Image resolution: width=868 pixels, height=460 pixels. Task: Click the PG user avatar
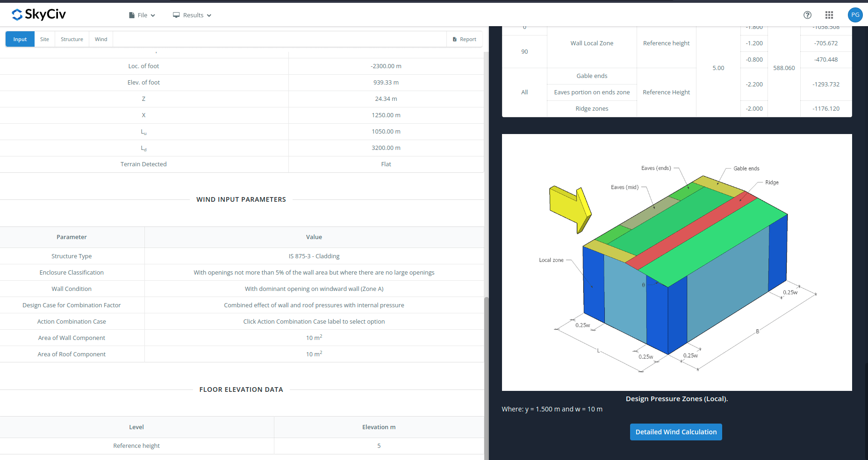(x=855, y=15)
